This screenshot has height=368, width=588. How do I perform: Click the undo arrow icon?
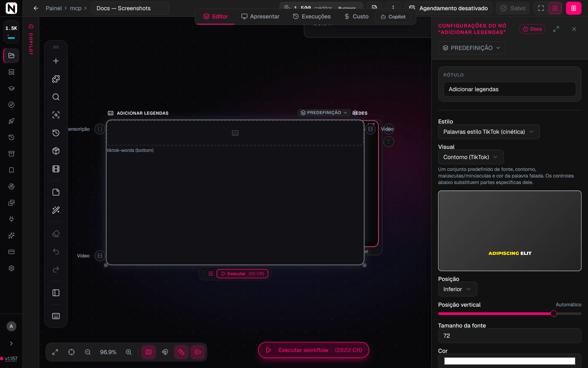[56, 251]
